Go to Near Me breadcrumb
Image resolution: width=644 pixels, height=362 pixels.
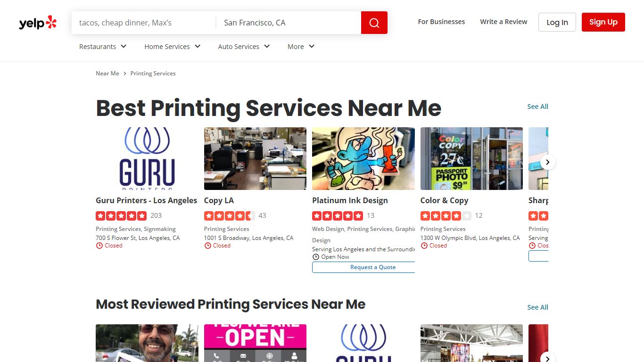pos(107,74)
